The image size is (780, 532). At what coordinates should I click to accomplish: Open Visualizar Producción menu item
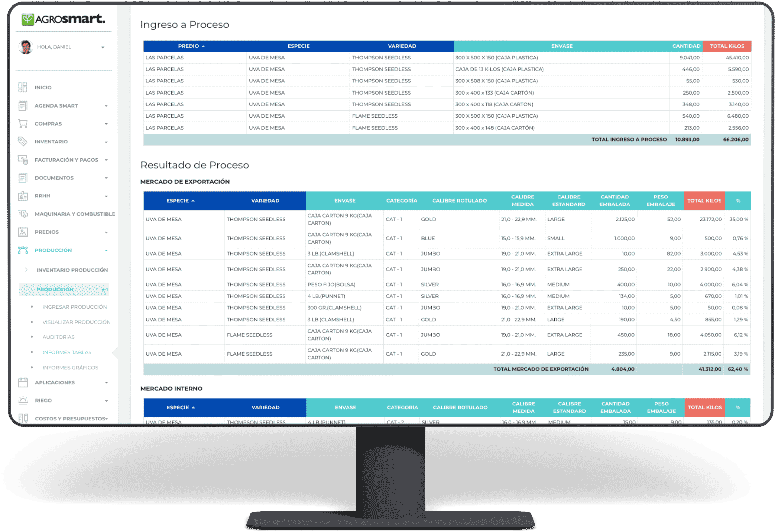pos(76,322)
